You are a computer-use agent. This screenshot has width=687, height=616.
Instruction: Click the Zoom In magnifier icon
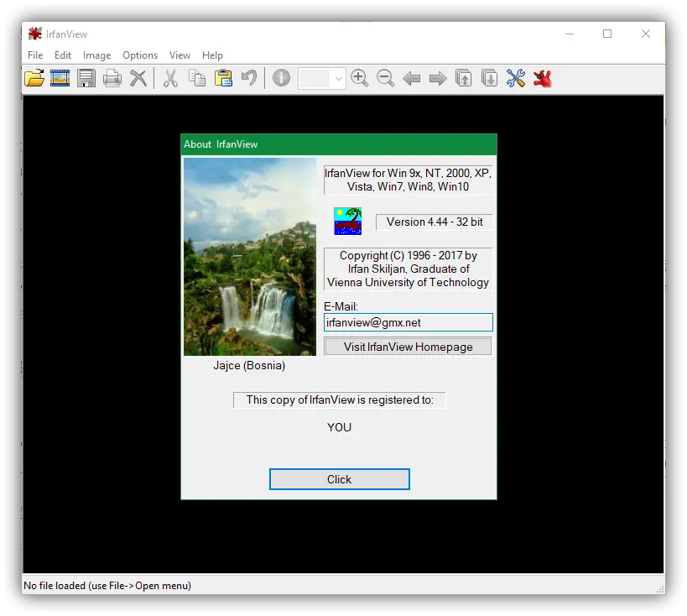click(x=360, y=79)
